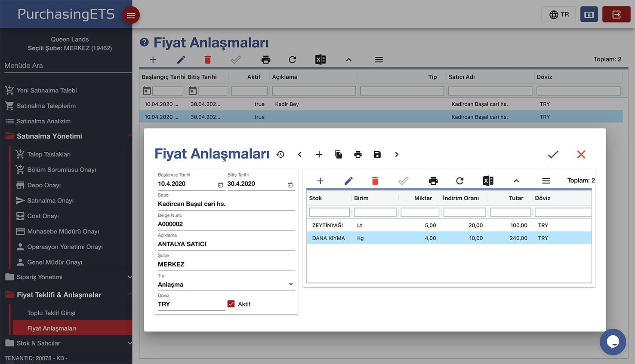Refresh the stock items grid

(460, 181)
